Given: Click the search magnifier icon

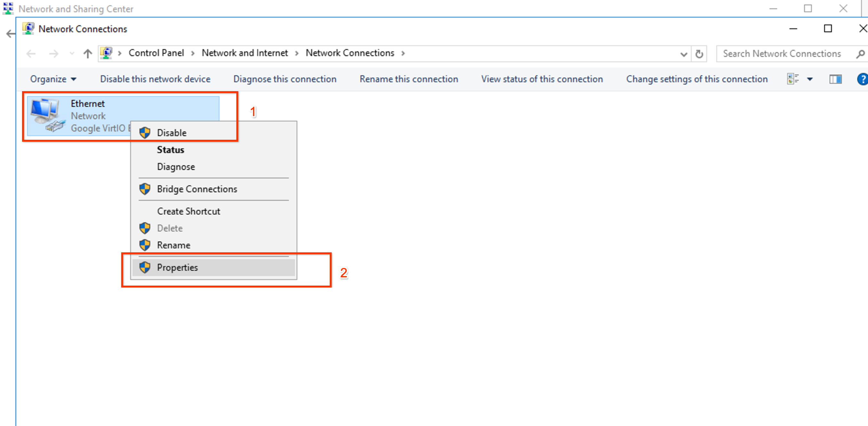Looking at the screenshot, I should tap(860, 54).
